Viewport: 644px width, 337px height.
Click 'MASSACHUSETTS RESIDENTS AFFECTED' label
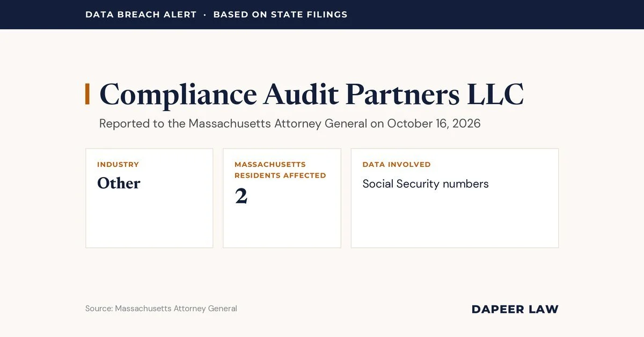coord(280,170)
